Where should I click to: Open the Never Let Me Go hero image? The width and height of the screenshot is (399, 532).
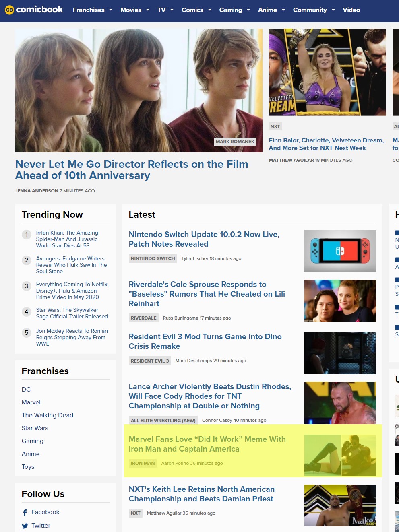coord(139,90)
